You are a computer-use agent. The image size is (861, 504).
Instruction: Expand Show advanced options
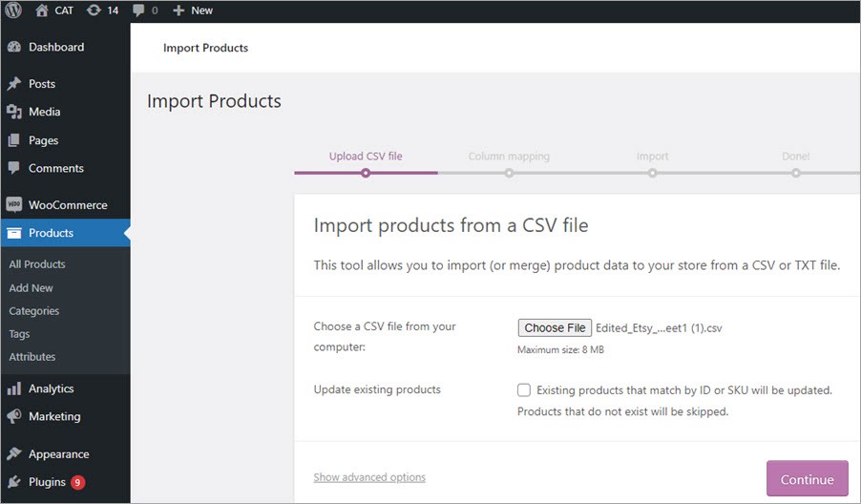pyautogui.click(x=369, y=477)
